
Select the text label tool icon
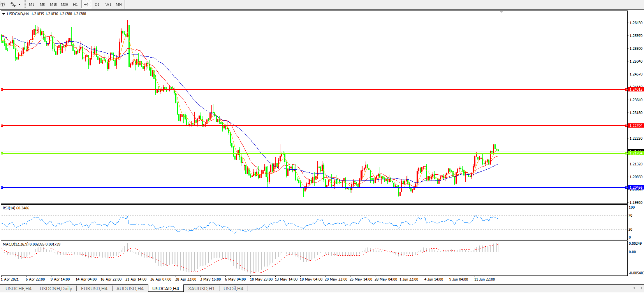(2, 4)
